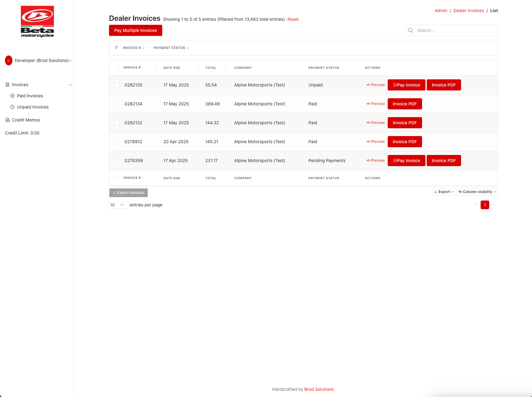Preview invoice 0282135 via the eye icon
Viewport: 532px width, 397px height.
point(368,85)
